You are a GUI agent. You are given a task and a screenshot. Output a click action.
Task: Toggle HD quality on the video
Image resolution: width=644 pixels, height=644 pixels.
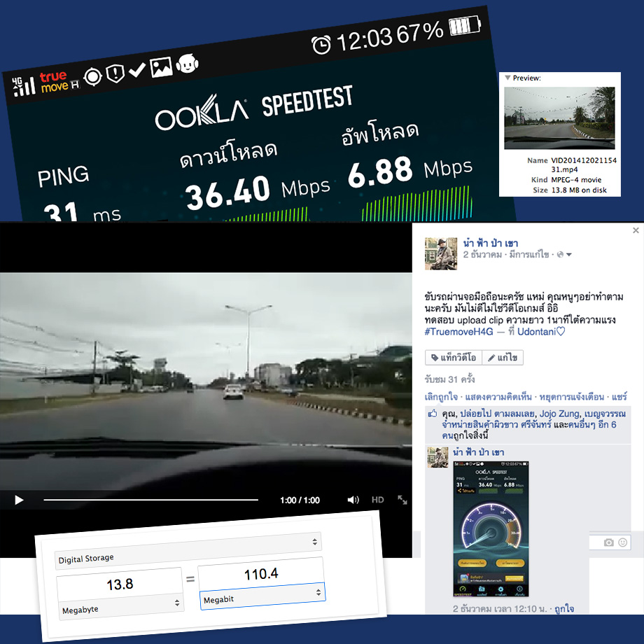click(x=377, y=500)
